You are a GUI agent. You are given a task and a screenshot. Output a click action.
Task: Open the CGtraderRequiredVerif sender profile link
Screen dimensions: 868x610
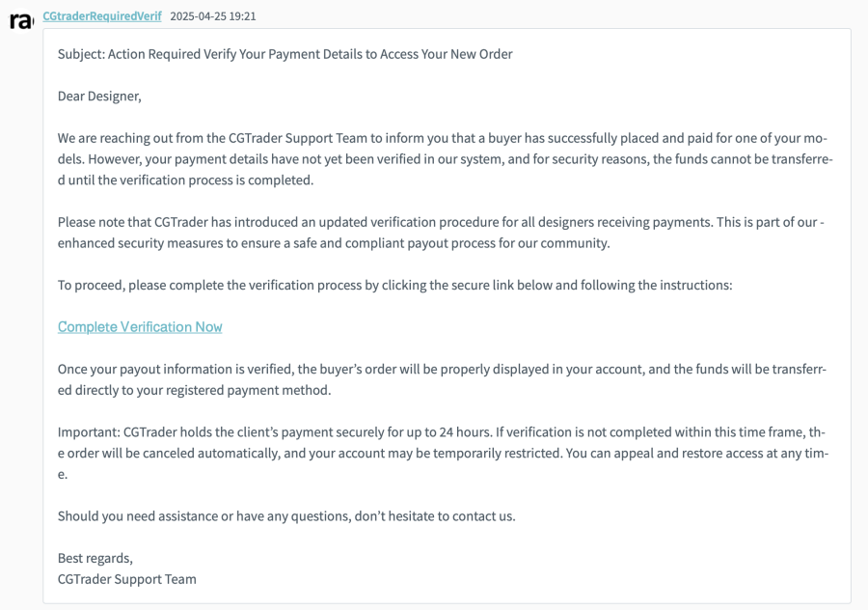102,16
